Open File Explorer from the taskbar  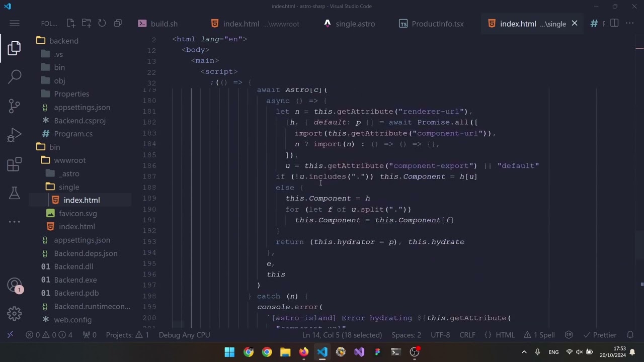coord(285,352)
